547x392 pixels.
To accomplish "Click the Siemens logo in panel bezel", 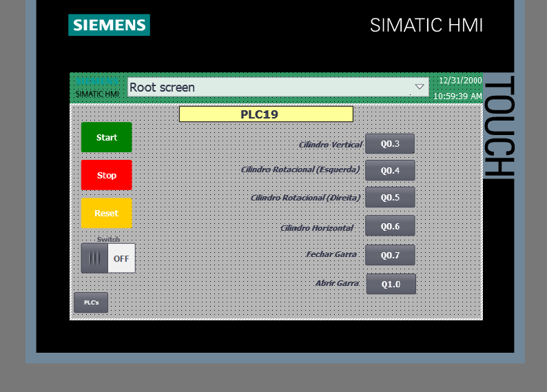I will (109, 25).
